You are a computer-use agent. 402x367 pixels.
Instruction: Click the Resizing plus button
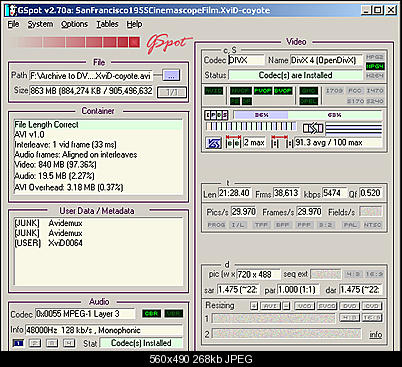pyautogui.click(x=254, y=306)
